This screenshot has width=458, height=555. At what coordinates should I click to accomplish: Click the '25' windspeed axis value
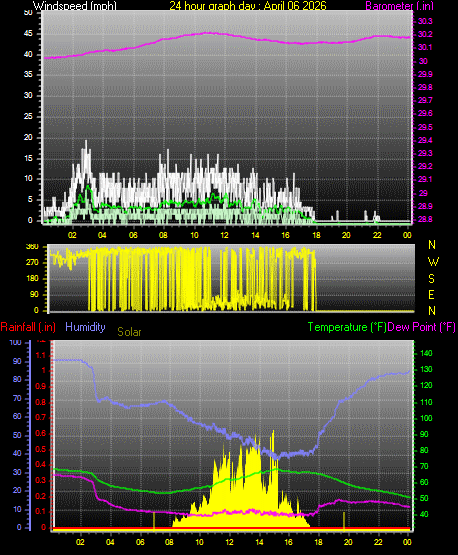tap(28, 116)
